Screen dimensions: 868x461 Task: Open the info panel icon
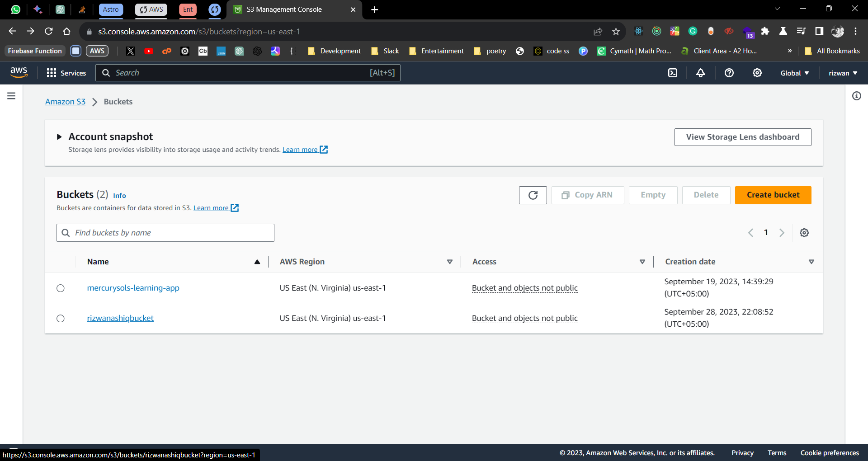(x=857, y=96)
